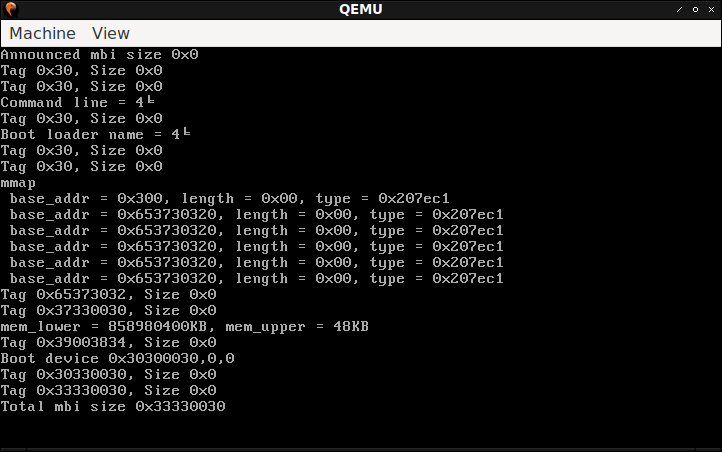Click the 'Boot loader name' output line
722x452 pixels.
95,134
